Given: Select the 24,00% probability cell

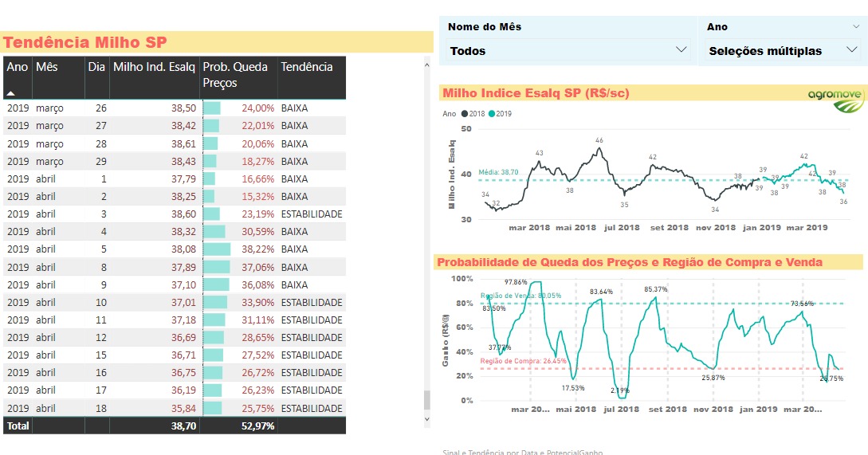Looking at the screenshot, I should 257,108.
